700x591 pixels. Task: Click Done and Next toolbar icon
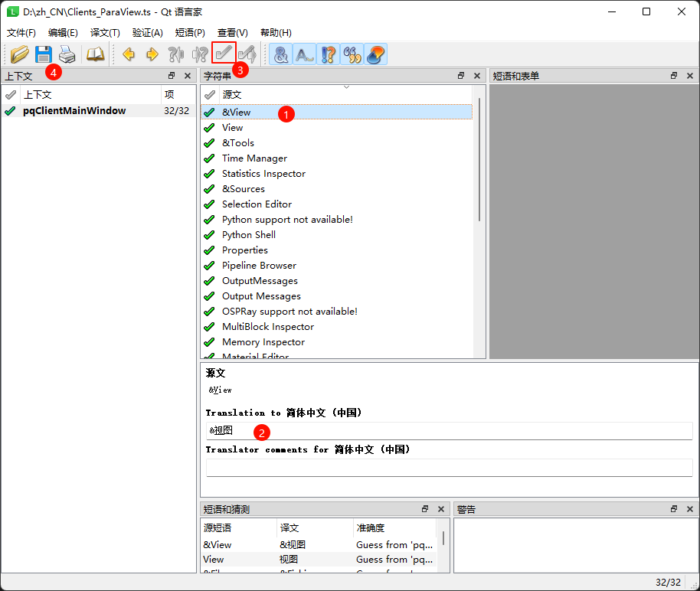click(x=247, y=54)
